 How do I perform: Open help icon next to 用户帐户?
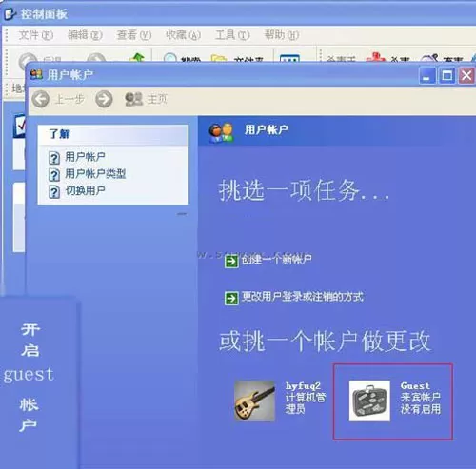54,158
